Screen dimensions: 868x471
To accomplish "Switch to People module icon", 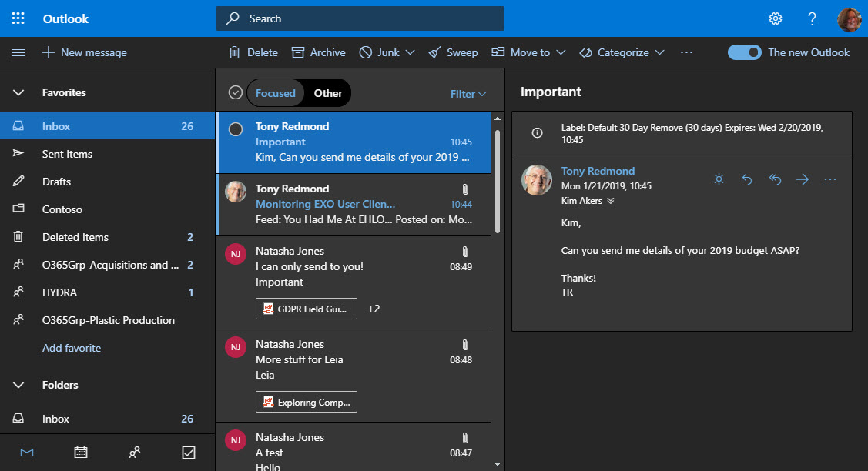I will 135,453.
